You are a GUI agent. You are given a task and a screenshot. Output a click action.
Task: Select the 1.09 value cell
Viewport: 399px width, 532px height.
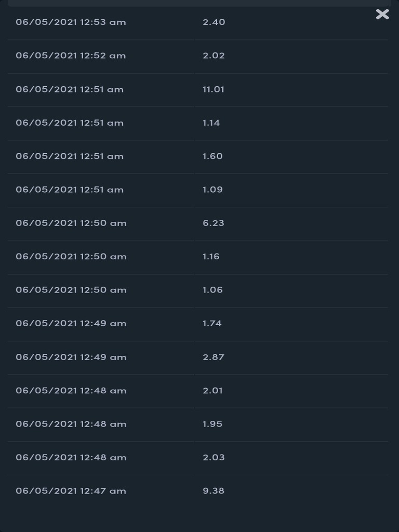212,190
